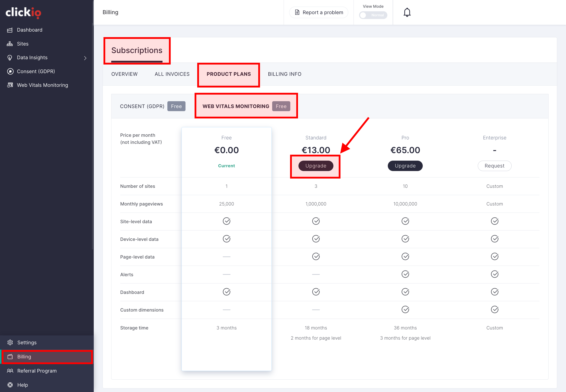Image resolution: width=566 pixels, height=392 pixels.
Task: Click '2 months for page level' text
Action: click(x=316, y=338)
